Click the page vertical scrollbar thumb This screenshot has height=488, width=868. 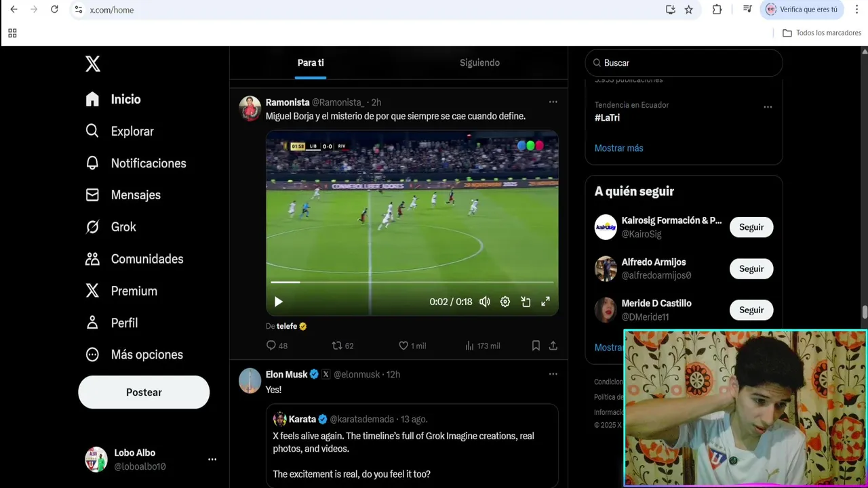[x=865, y=312]
